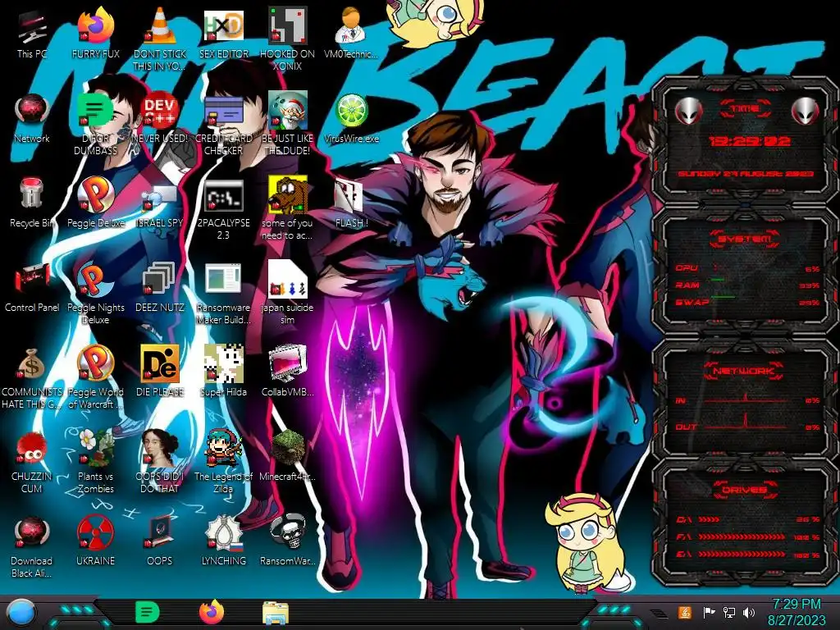Select the NEVER USED! Dev-C++ shortcut
The image size is (840, 630).
160,118
